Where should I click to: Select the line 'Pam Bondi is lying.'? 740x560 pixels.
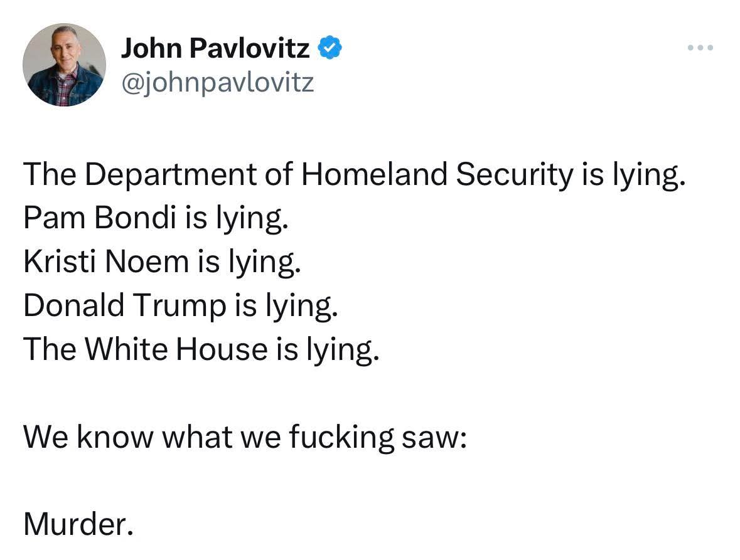click(156, 219)
